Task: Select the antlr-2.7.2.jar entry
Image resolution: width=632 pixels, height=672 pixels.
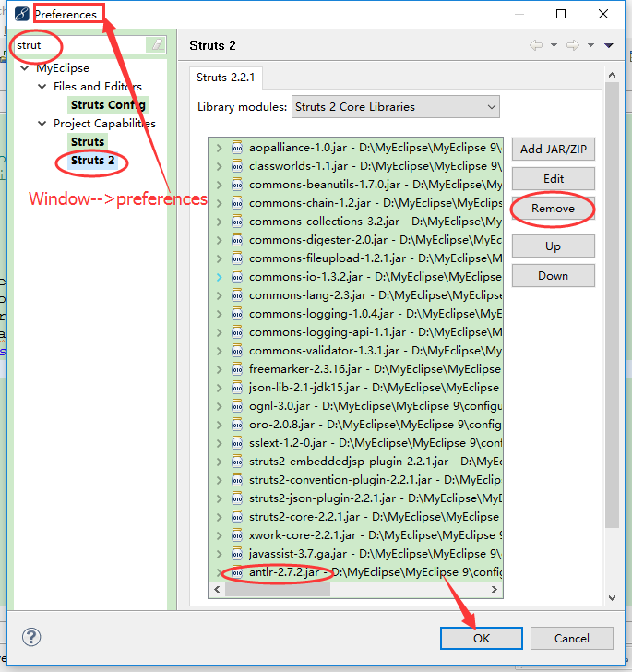Action: pyautogui.click(x=375, y=572)
